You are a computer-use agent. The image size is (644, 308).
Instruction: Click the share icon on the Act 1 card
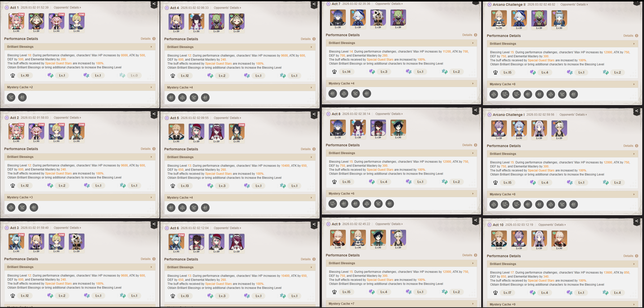tap(154, 4)
